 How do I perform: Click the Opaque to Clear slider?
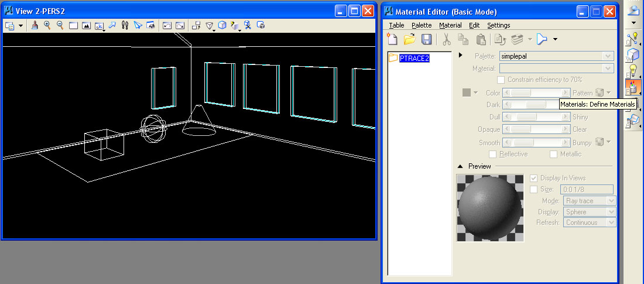tap(536, 129)
